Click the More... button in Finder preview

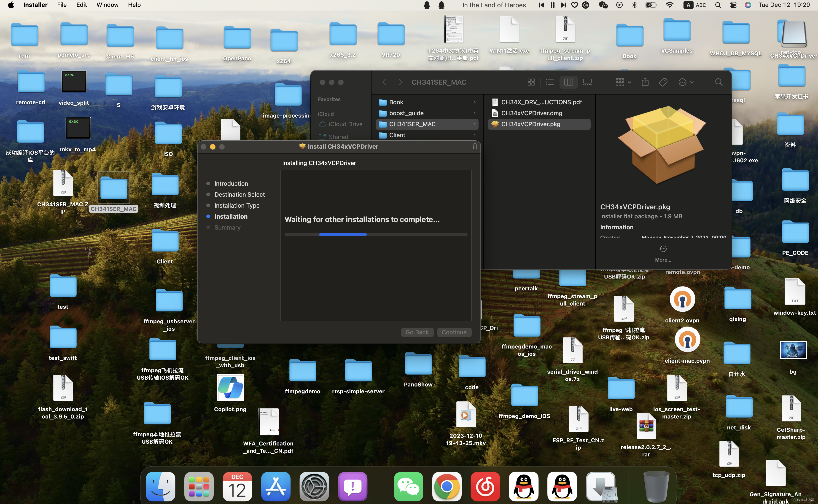[663, 254]
